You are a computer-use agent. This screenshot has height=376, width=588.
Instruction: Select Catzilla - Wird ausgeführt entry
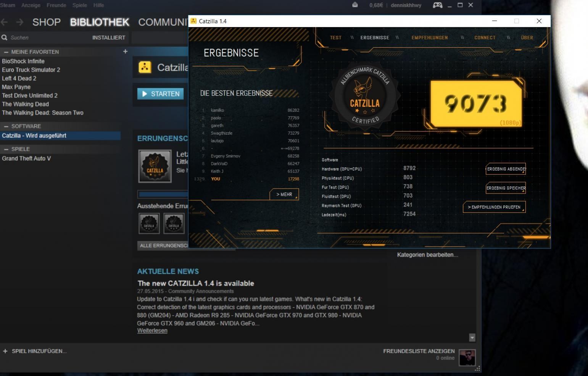pyautogui.click(x=60, y=136)
